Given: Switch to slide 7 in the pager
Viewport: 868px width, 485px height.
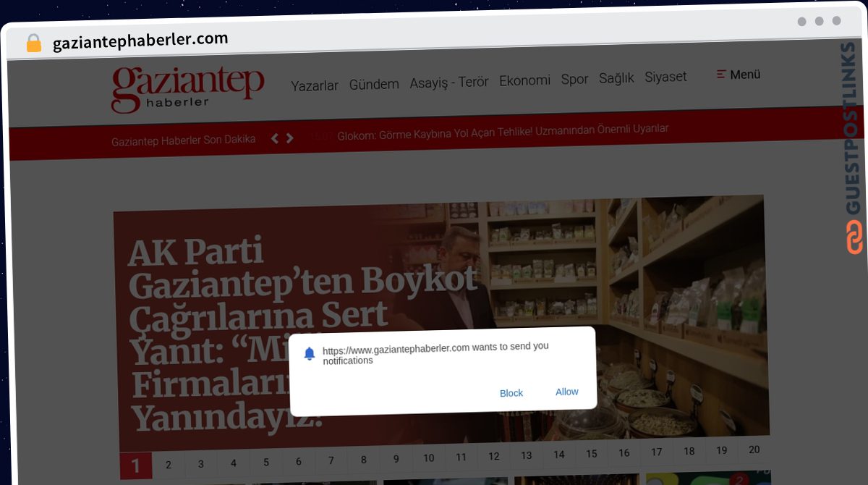Looking at the screenshot, I should pyautogui.click(x=331, y=461).
